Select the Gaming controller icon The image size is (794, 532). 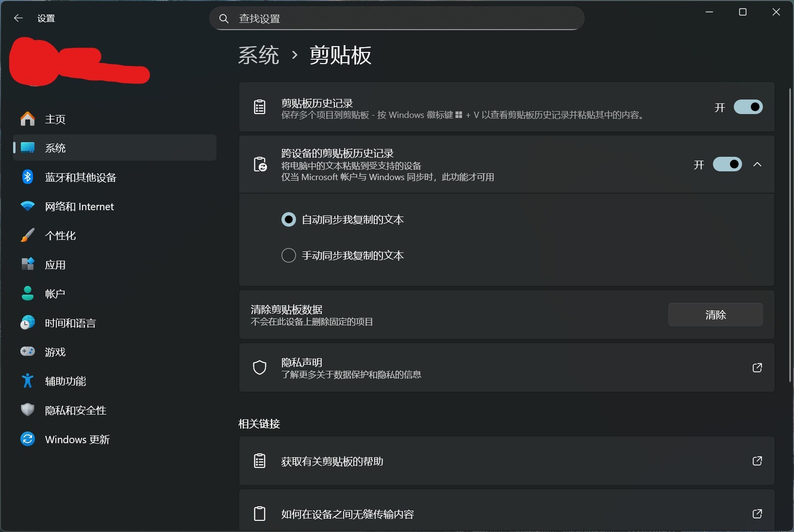coord(27,352)
